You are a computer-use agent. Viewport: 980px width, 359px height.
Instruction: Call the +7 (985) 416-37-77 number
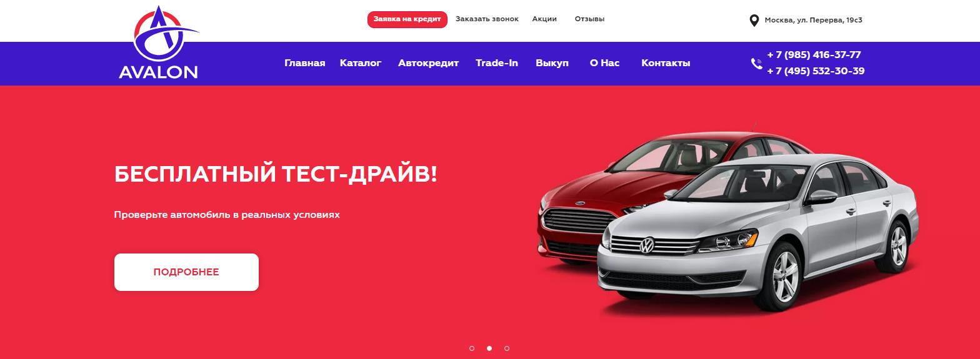(x=814, y=55)
